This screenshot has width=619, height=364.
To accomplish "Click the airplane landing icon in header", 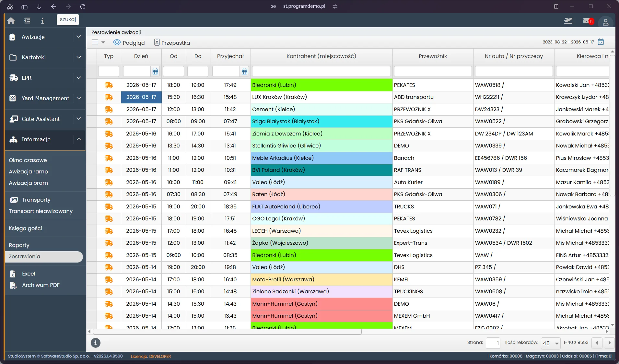I will point(568,21).
